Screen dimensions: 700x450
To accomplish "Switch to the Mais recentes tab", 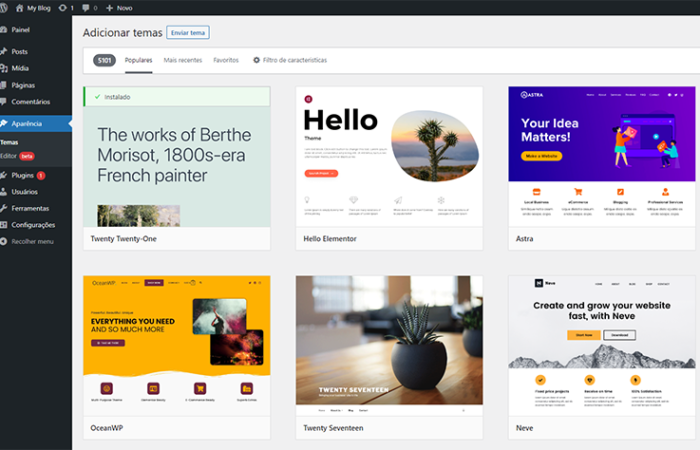I will point(183,60).
